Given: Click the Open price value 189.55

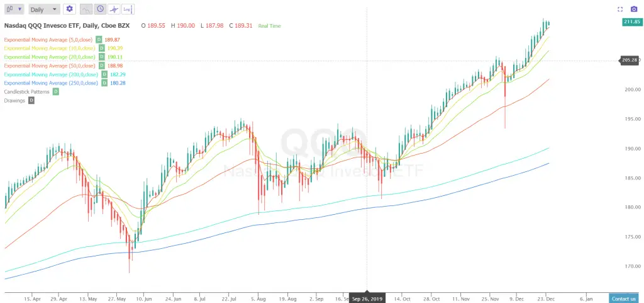Looking at the screenshot, I should [x=156, y=25].
